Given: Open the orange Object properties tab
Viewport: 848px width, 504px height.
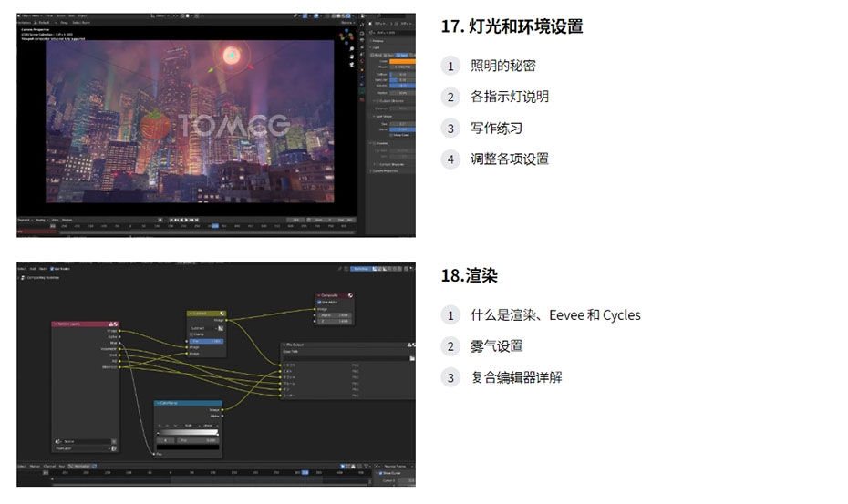Looking at the screenshot, I should click(362, 70).
